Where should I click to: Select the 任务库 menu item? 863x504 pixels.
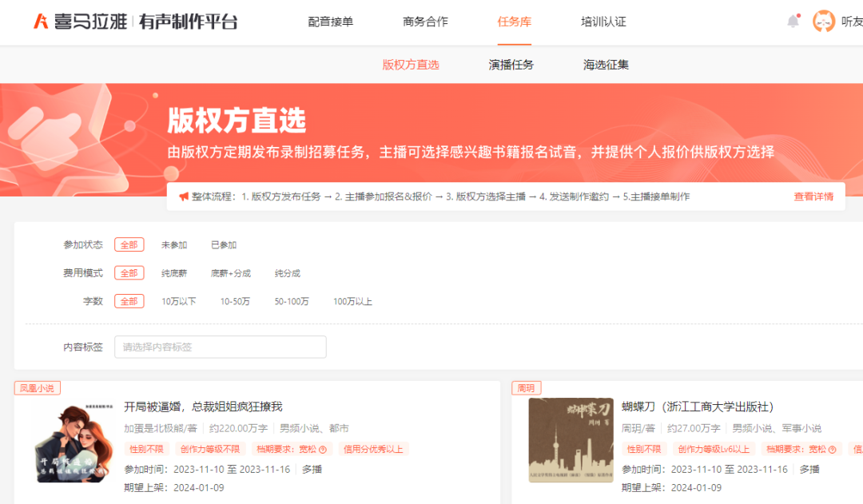click(514, 22)
